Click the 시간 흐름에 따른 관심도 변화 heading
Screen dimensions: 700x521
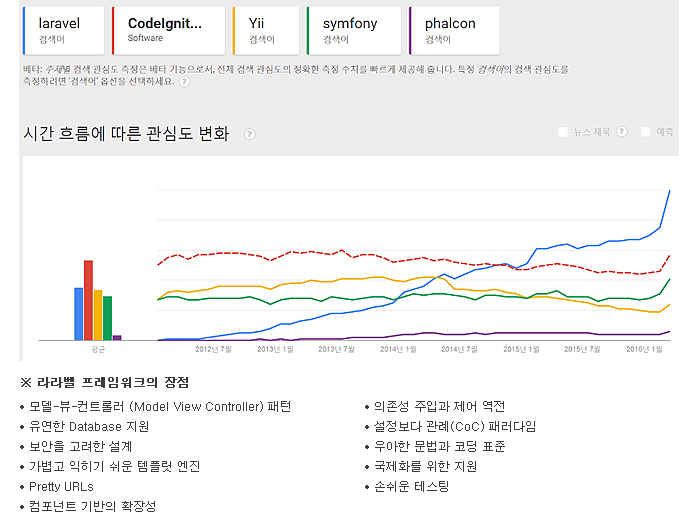tap(126, 133)
